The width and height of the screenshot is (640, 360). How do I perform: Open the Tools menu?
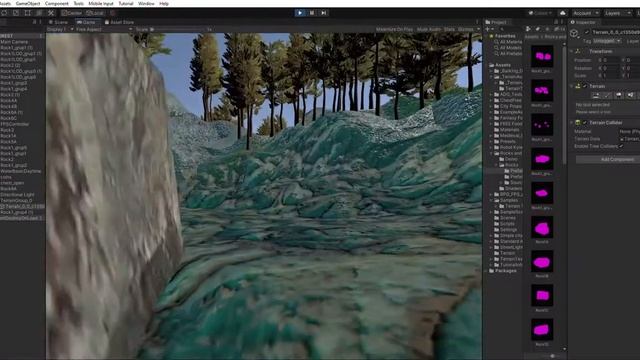[78, 3]
